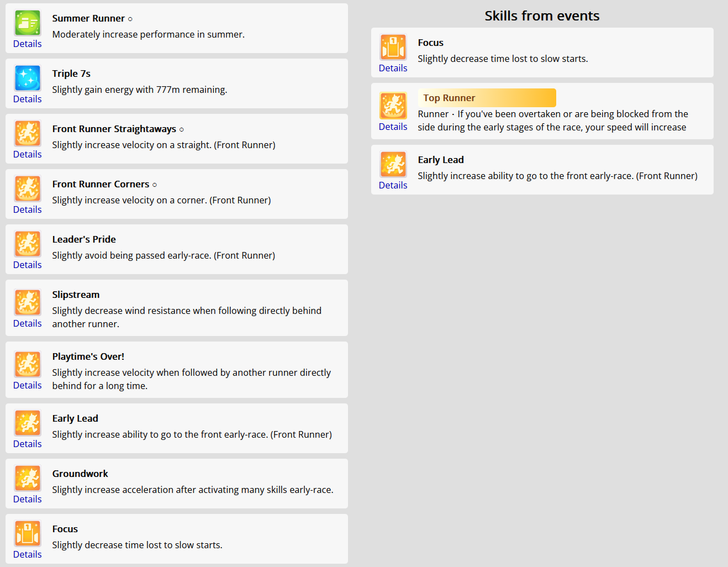Click the highlighted Top Runner title
This screenshot has height=567, width=728.
coord(450,98)
